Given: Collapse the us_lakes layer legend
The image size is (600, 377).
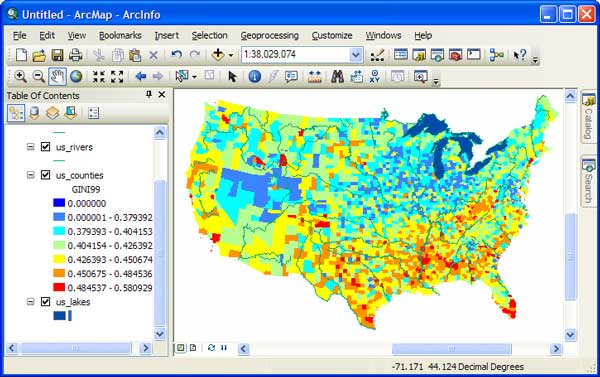Looking at the screenshot, I should pyautogui.click(x=30, y=302).
